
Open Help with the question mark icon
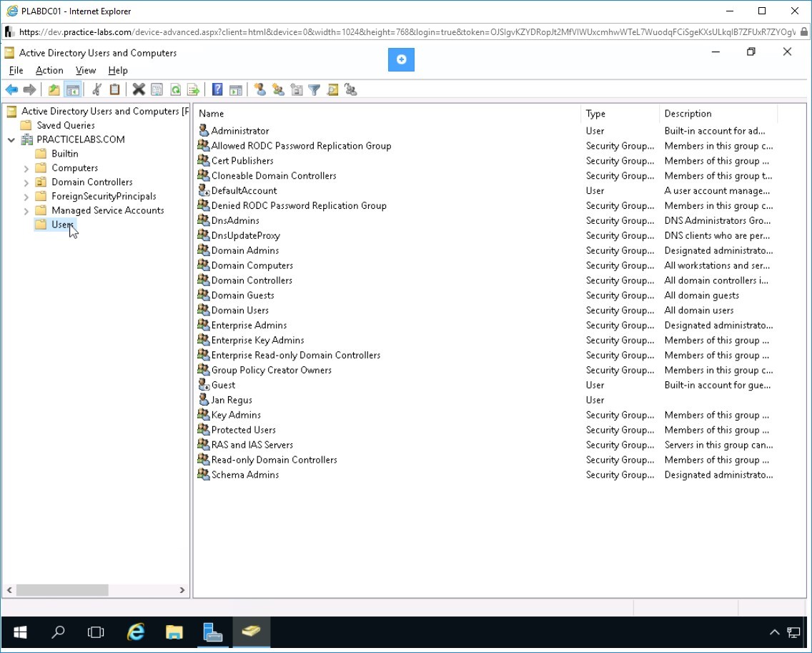(217, 89)
